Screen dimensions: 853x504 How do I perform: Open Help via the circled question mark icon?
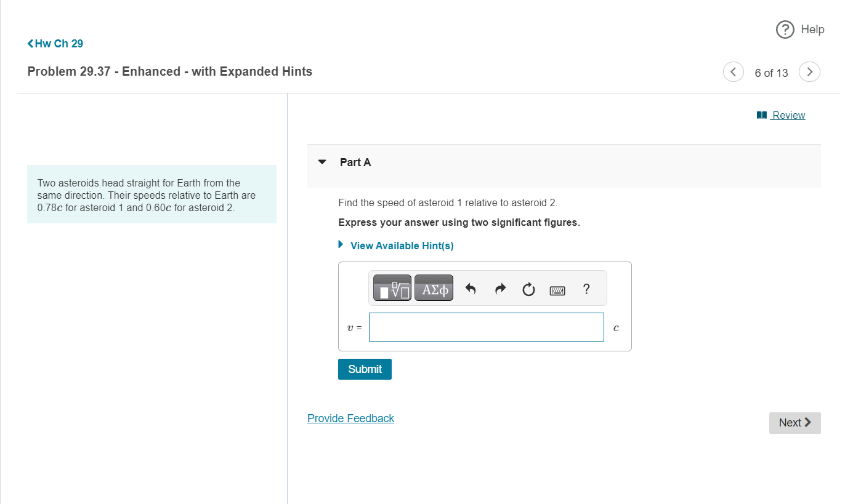785,29
